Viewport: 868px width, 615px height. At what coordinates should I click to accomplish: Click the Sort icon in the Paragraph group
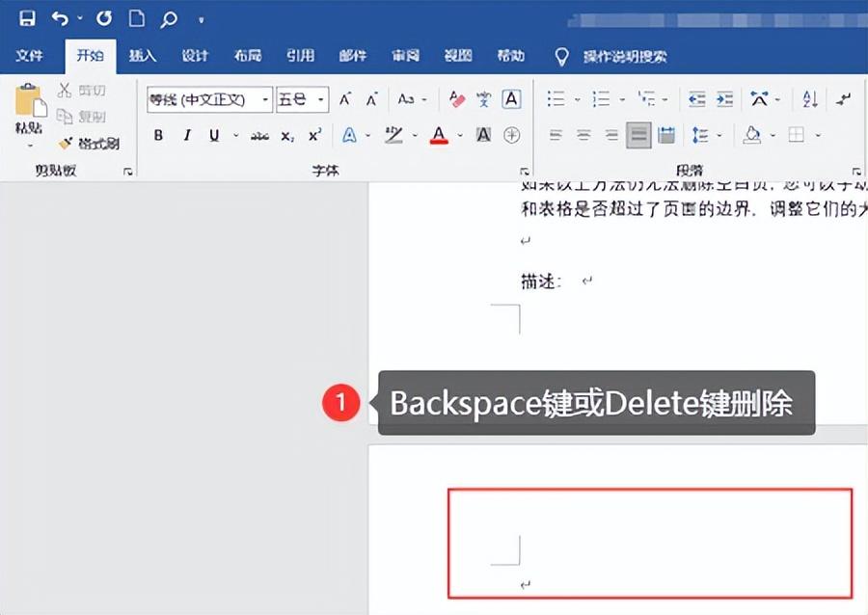[808, 99]
